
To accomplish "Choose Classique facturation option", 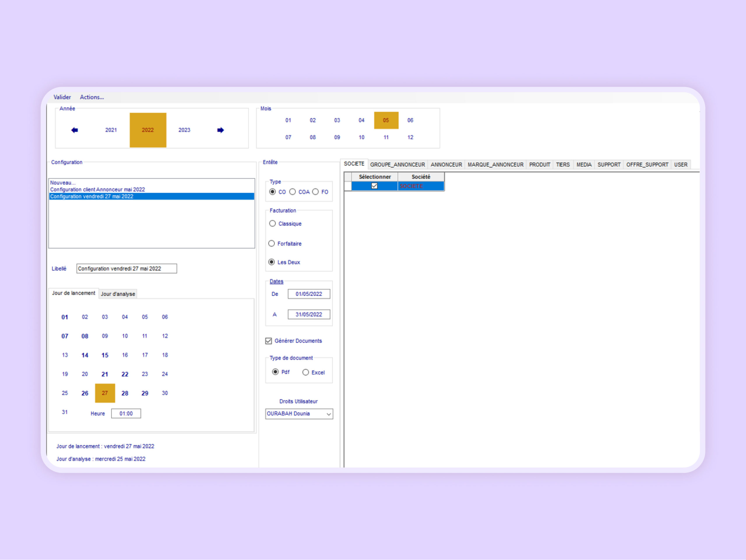I will point(272,224).
